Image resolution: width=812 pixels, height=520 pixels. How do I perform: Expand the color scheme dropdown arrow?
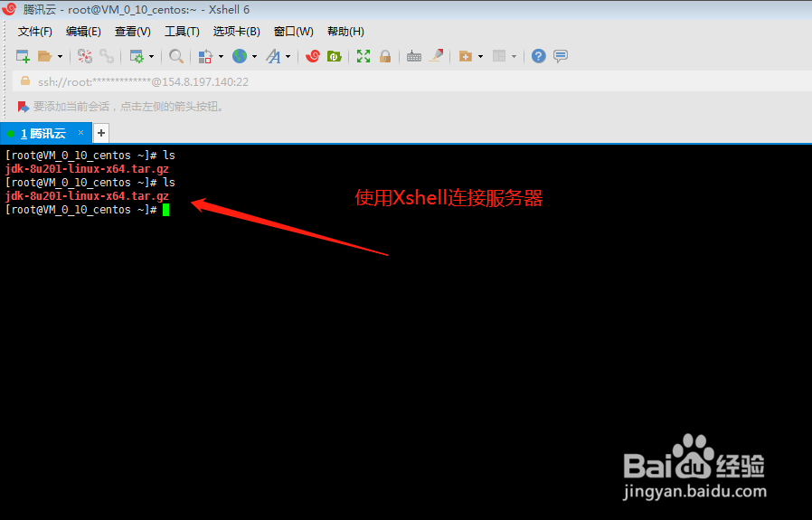[x=222, y=56]
